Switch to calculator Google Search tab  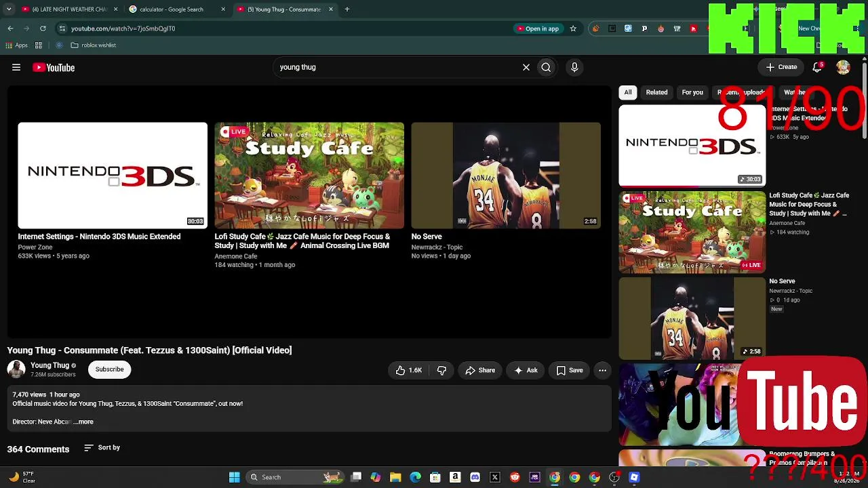178,9
